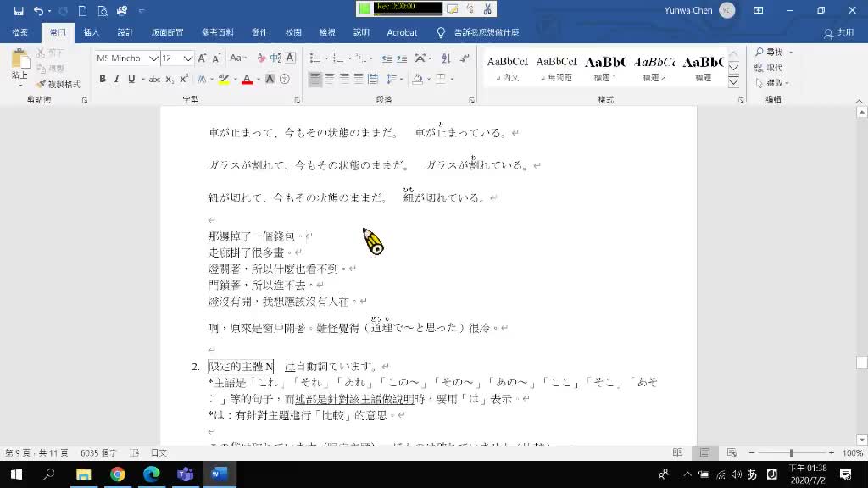Create a new blank document

pyautogui.click(x=82, y=10)
